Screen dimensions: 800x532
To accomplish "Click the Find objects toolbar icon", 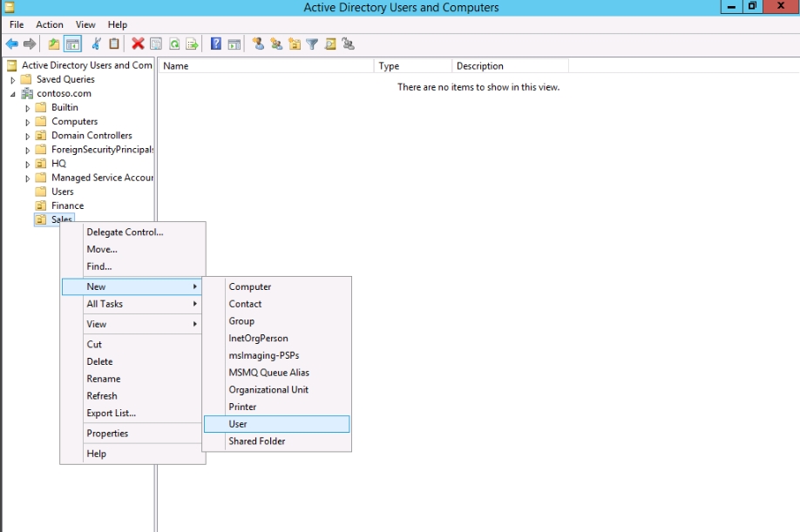I will (x=330, y=44).
